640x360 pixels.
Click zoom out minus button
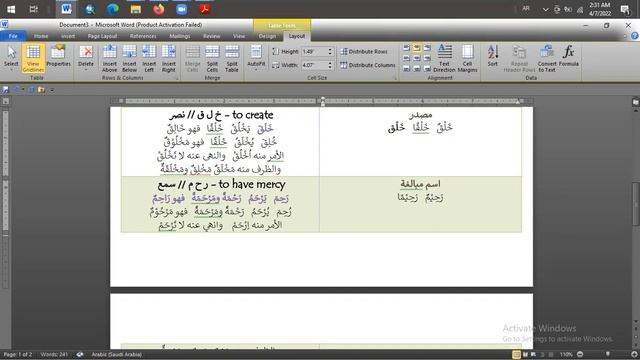point(580,354)
